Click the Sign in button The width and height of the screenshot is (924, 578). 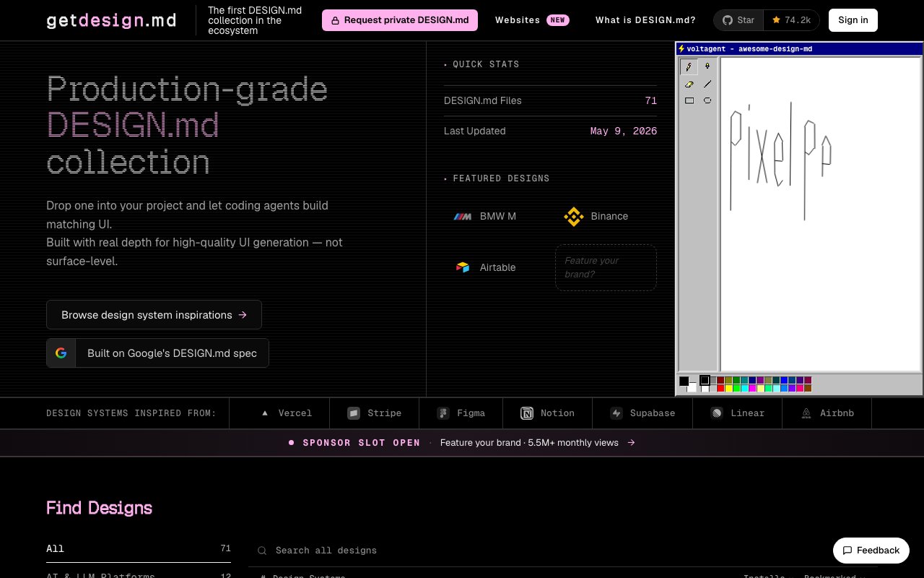click(853, 20)
